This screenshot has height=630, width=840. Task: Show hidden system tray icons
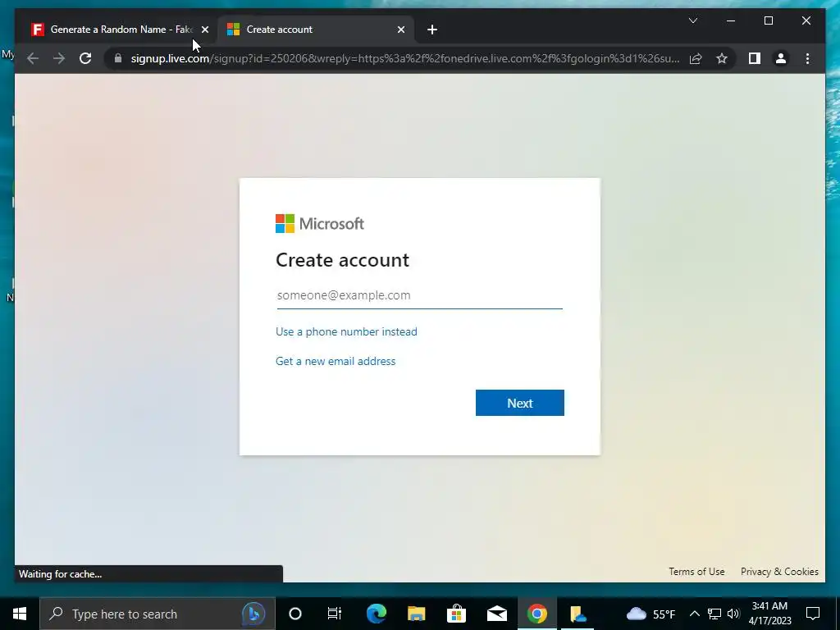[694, 614]
